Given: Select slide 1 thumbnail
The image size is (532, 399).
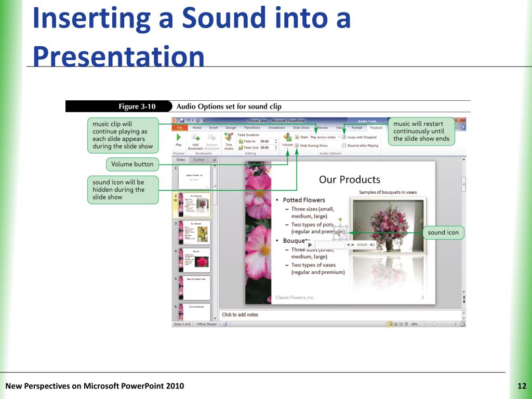Looking at the screenshot, I should coord(194,177).
